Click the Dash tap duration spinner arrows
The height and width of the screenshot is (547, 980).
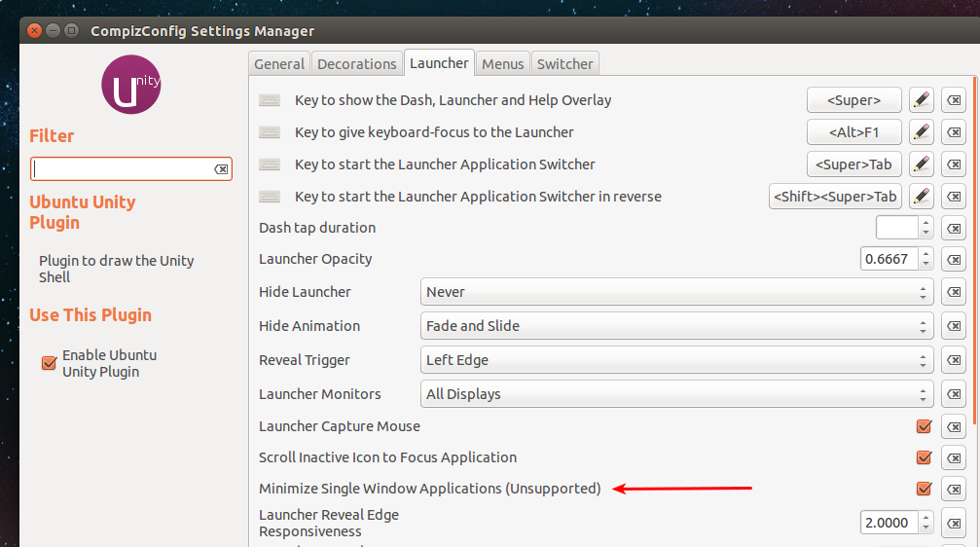pos(926,228)
